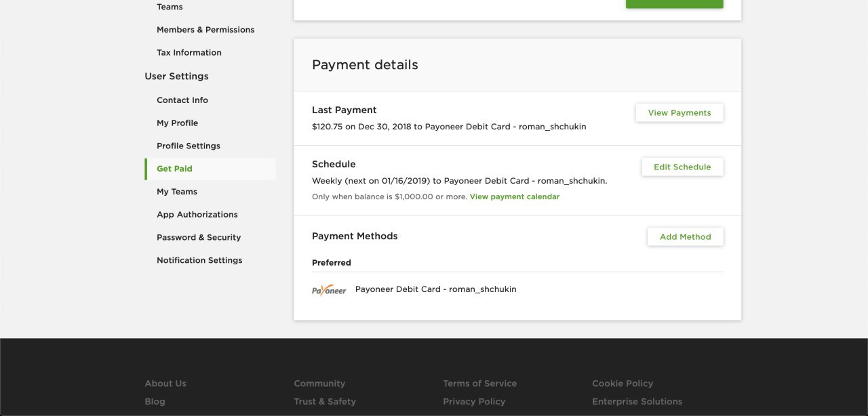Open Password & Security settings
868x416 pixels.
(x=199, y=238)
